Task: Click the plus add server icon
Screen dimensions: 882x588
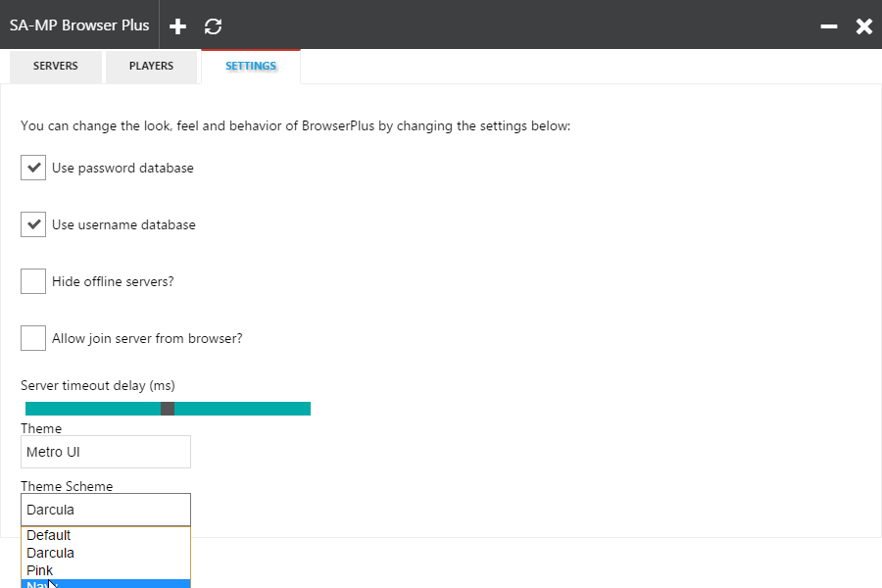Action: pos(177,25)
